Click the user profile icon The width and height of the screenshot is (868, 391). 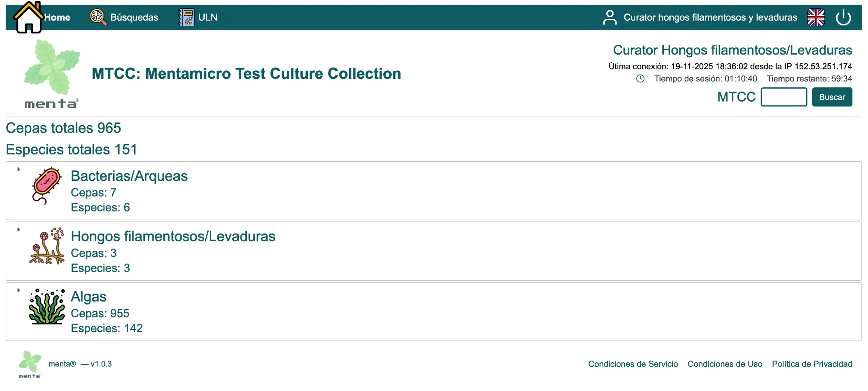tap(609, 17)
